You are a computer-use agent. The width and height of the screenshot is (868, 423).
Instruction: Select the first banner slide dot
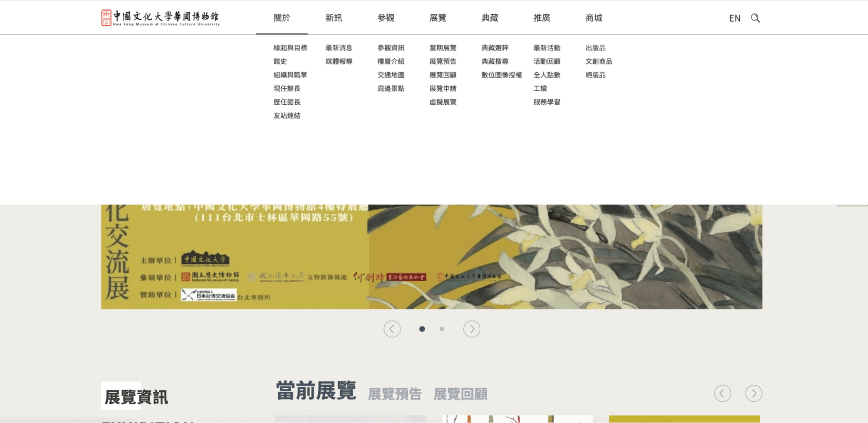[422, 329]
